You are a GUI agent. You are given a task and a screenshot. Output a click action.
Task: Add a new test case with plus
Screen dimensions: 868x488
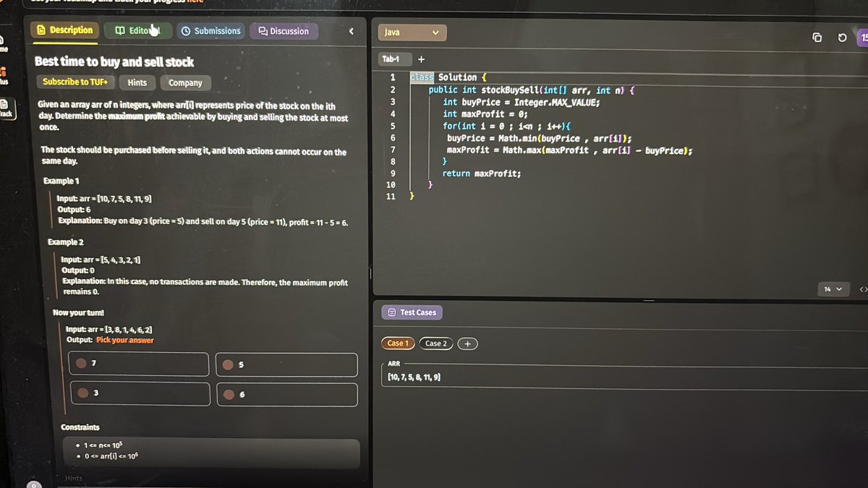[467, 343]
